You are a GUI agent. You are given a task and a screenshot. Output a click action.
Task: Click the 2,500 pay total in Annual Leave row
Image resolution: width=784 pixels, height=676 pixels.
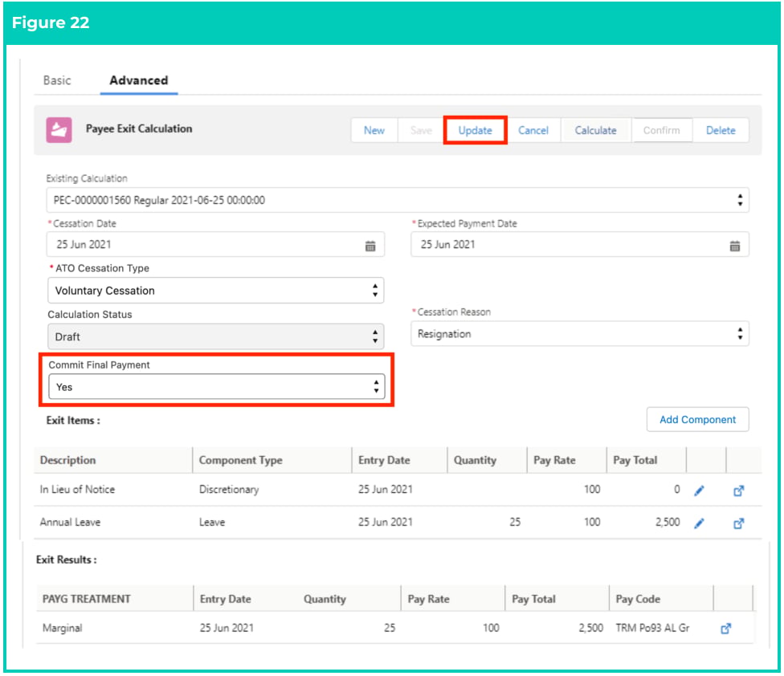click(x=668, y=522)
